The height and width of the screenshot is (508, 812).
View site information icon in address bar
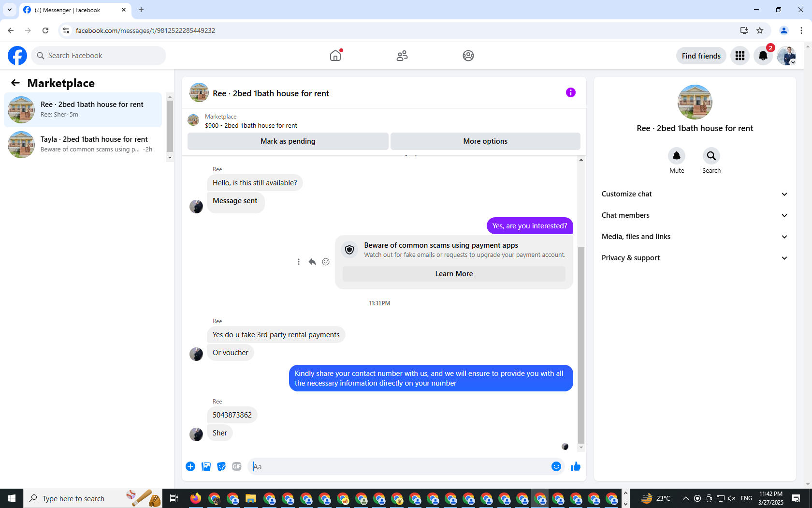66,30
